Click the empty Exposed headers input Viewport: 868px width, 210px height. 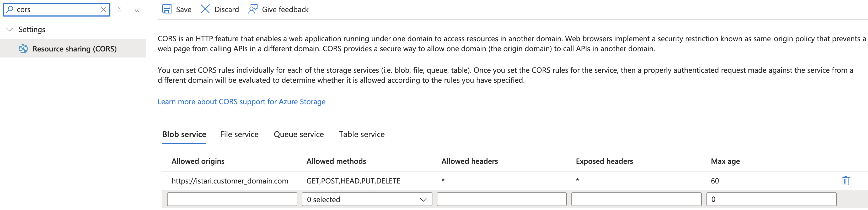(636, 199)
